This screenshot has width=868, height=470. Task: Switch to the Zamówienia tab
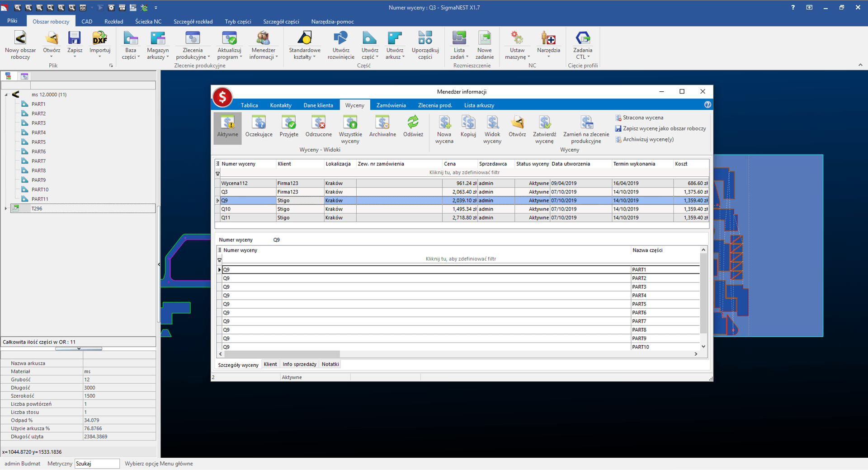391,105
